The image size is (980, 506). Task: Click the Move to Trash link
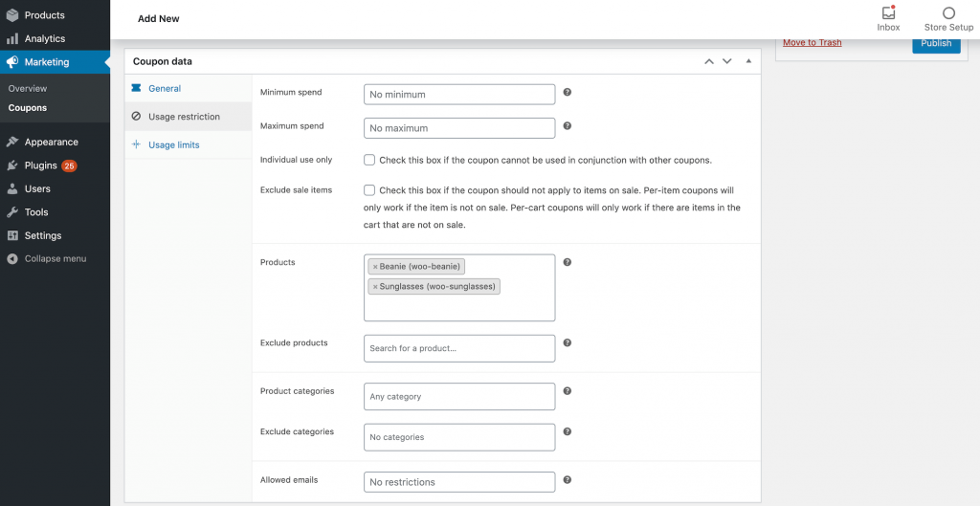[812, 43]
